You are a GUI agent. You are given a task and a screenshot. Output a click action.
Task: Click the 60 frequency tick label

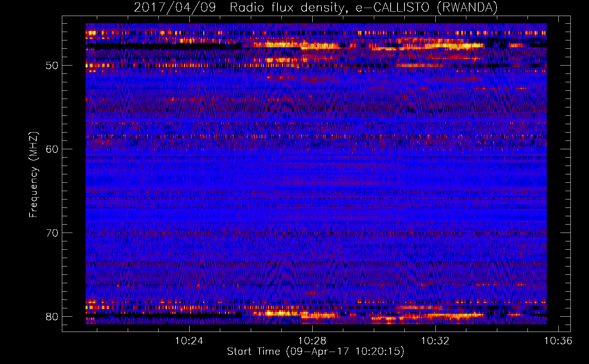tap(52, 149)
